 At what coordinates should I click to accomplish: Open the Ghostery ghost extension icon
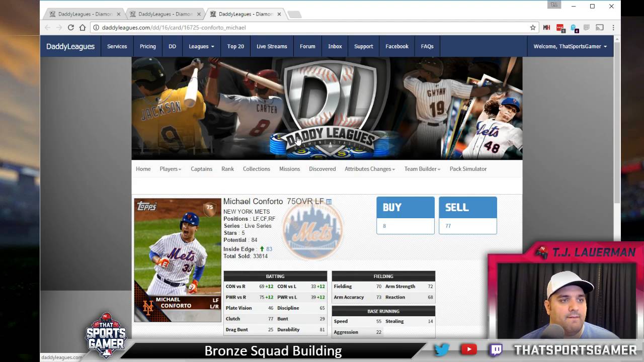574,28
